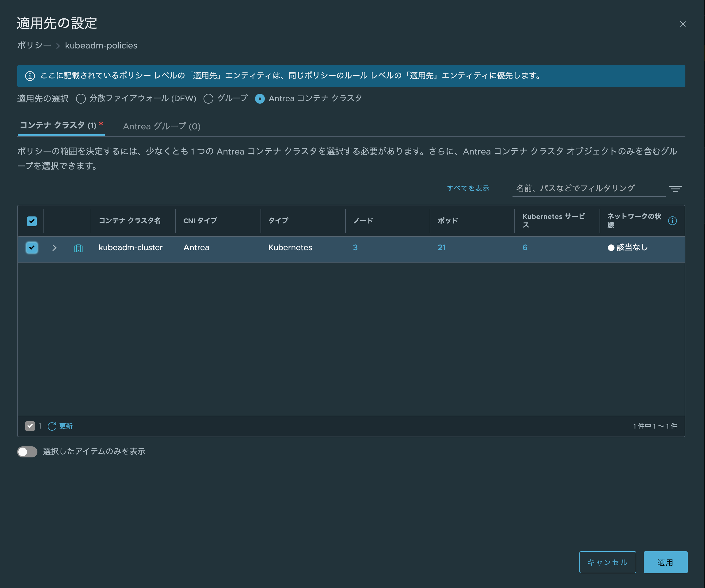Click the refresh icon in table footer
This screenshot has width=705, height=588.
click(x=52, y=426)
